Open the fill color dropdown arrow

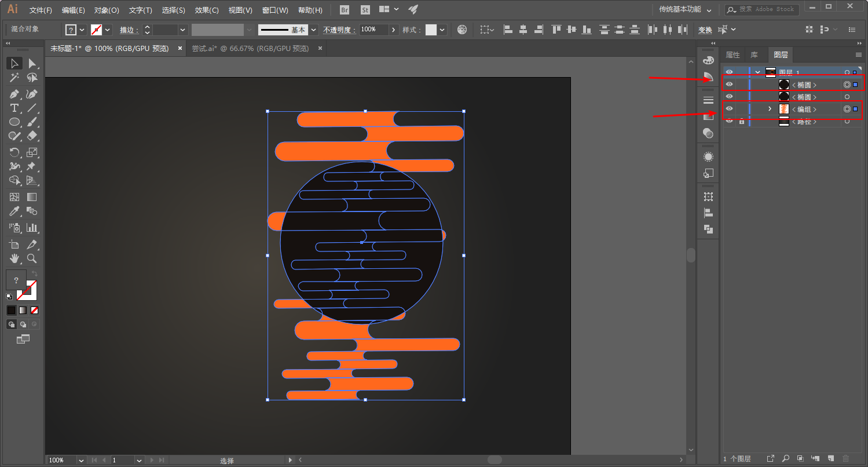[x=82, y=30]
